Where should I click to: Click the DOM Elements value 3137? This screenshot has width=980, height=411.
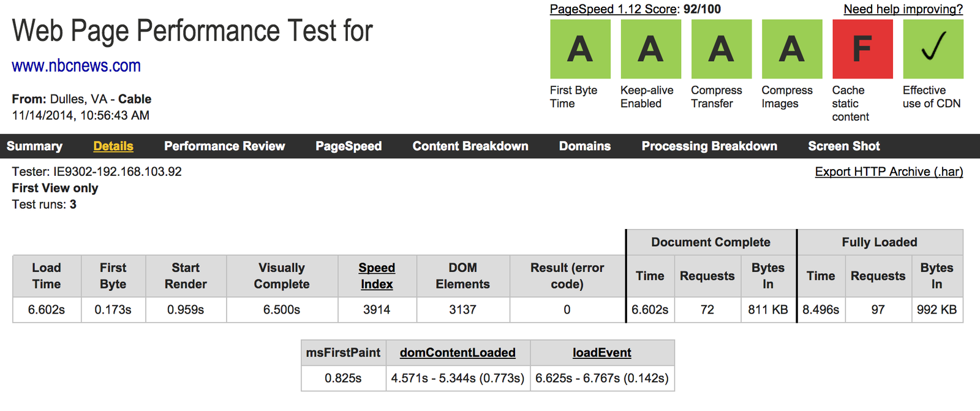[x=462, y=310]
